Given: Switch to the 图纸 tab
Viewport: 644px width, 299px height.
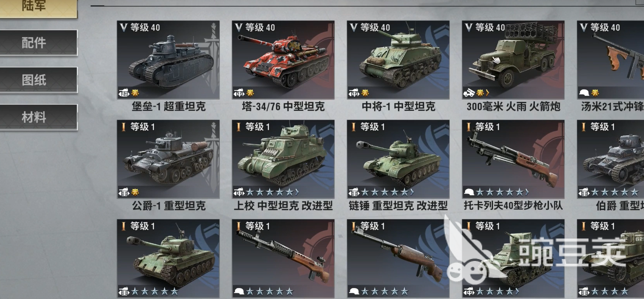Looking at the screenshot, I should [x=38, y=80].
